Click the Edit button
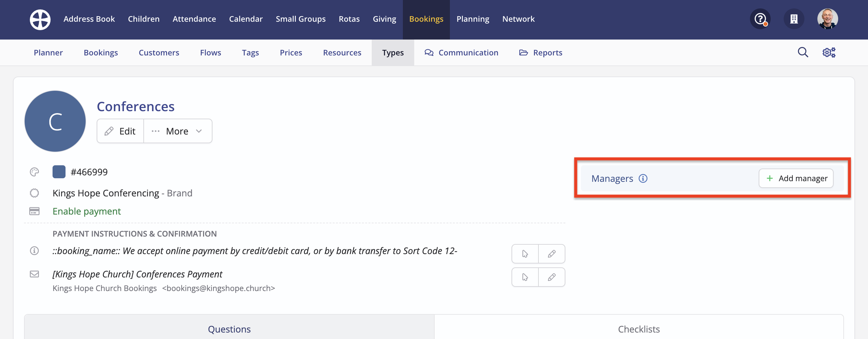 pyautogui.click(x=120, y=131)
